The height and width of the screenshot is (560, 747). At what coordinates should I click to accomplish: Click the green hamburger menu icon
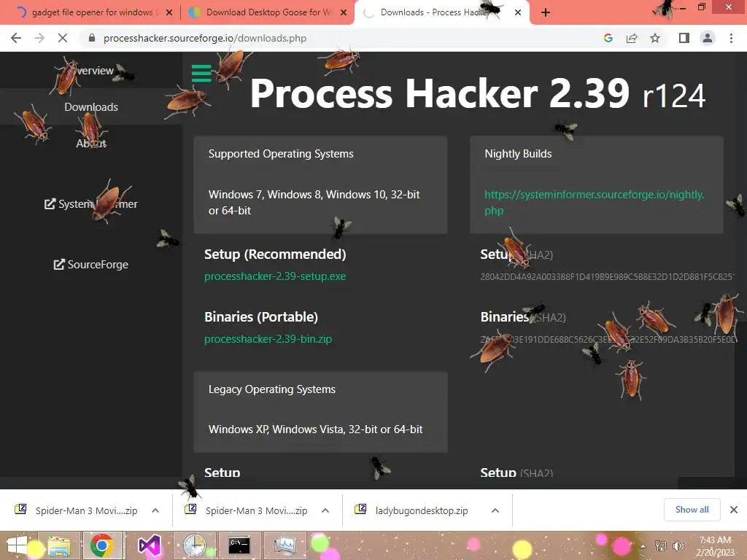201,74
